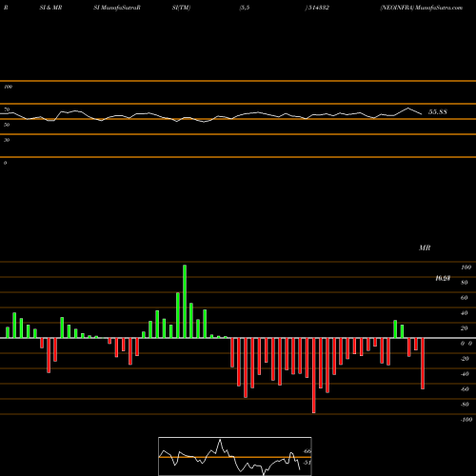Click the last red bar of the histogram
The image size is (476, 476).
[423, 364]
